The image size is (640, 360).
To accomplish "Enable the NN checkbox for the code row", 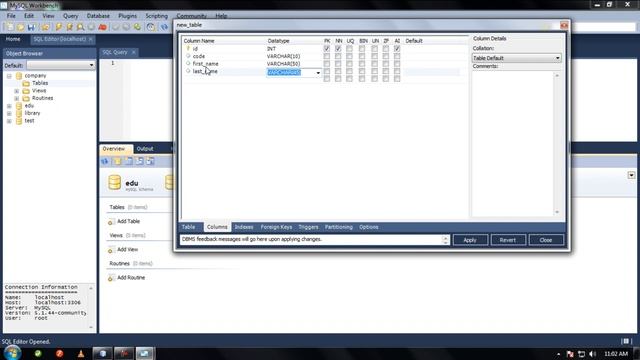I will coord(338,56).
